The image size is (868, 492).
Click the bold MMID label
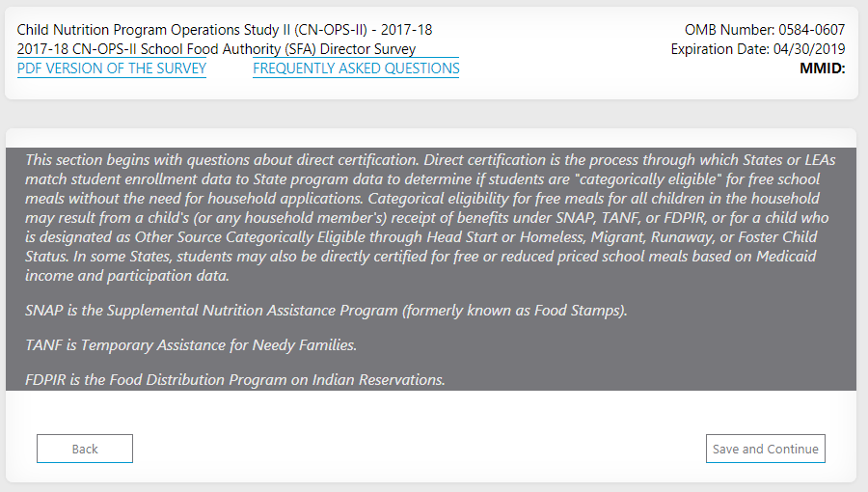click(822, 68)
